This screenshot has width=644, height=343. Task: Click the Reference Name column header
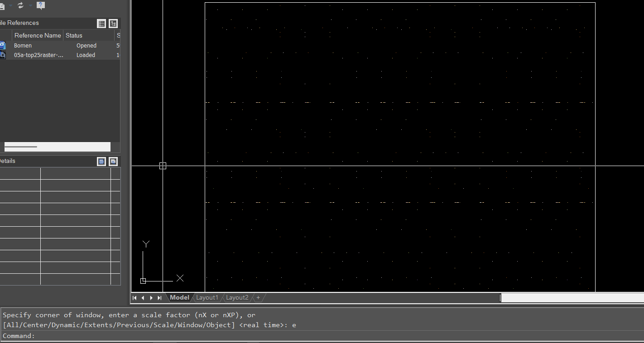tap(38, 35)
